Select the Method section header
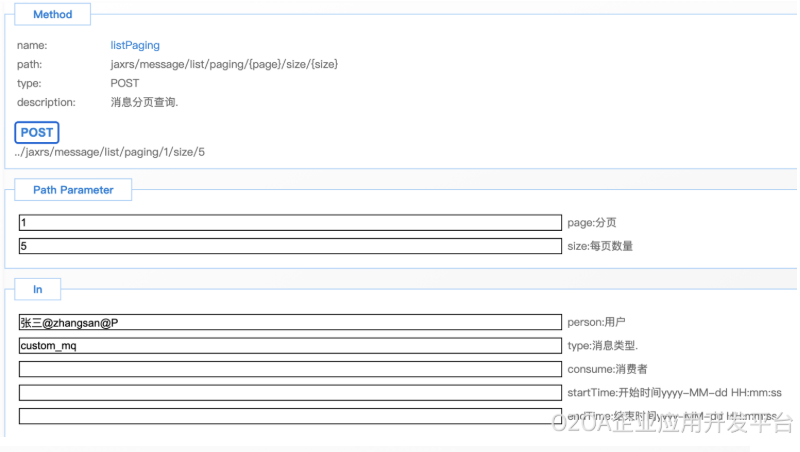Image resolution: width=800 pixels, height=452 pixels. click(52, 15)
